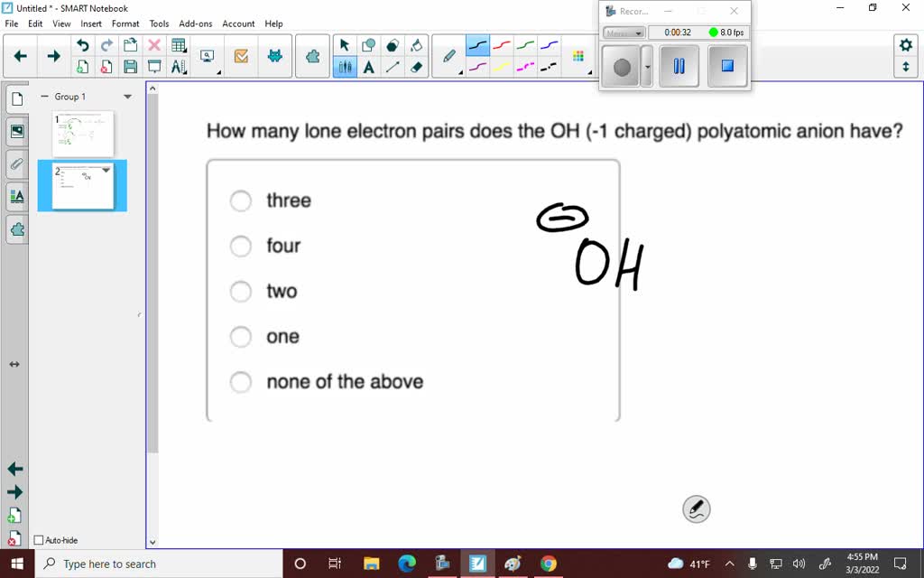Open the Group 1 dropdown
The image size is (924, 578).
pyautogui.click(x=126, y=96)
